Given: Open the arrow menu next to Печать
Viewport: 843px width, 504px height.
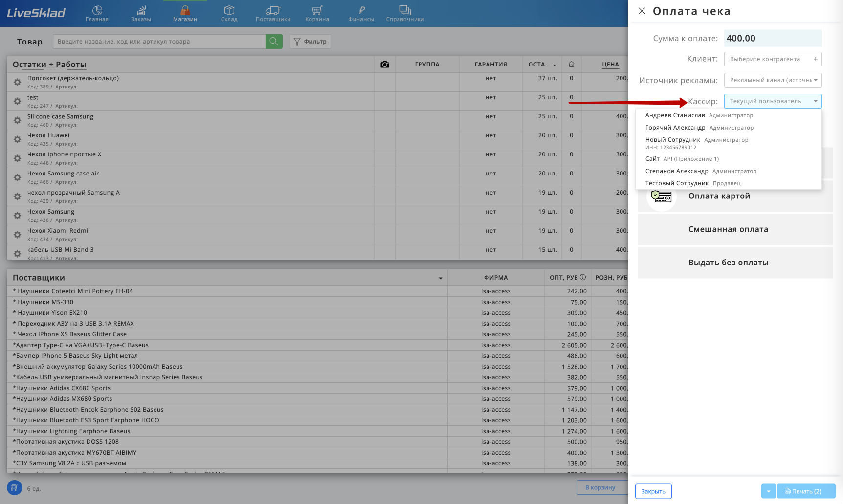Looking at the screenshot, I should (x=768, y=491).
